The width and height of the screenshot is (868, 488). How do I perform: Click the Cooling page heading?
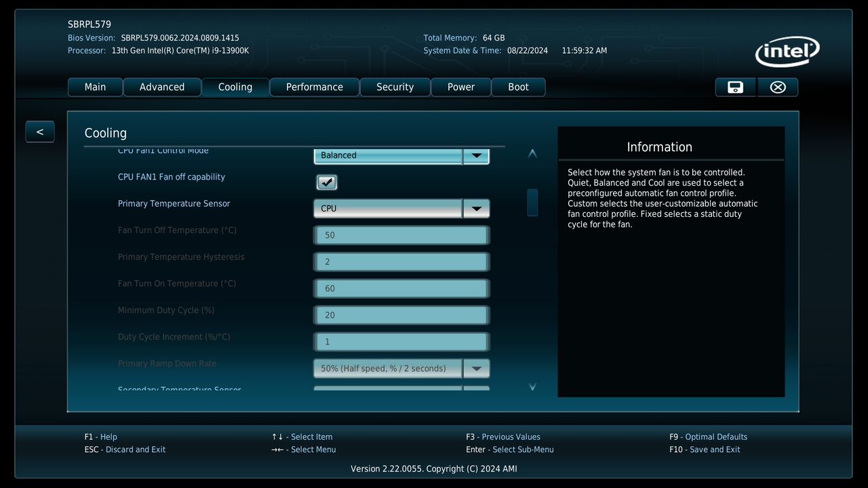tap(106, 134)
